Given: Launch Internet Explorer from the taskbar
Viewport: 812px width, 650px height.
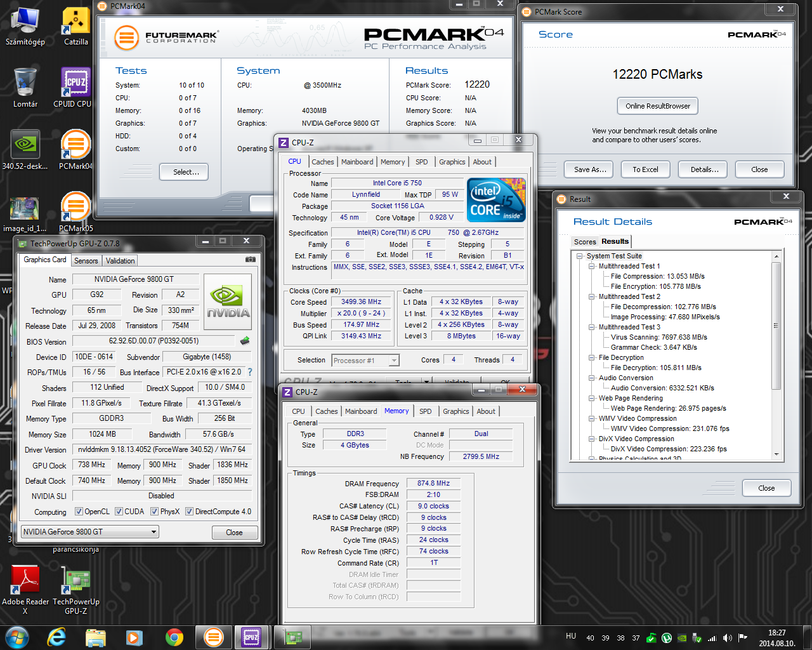Looking at the screenshot, I should 57,637.
